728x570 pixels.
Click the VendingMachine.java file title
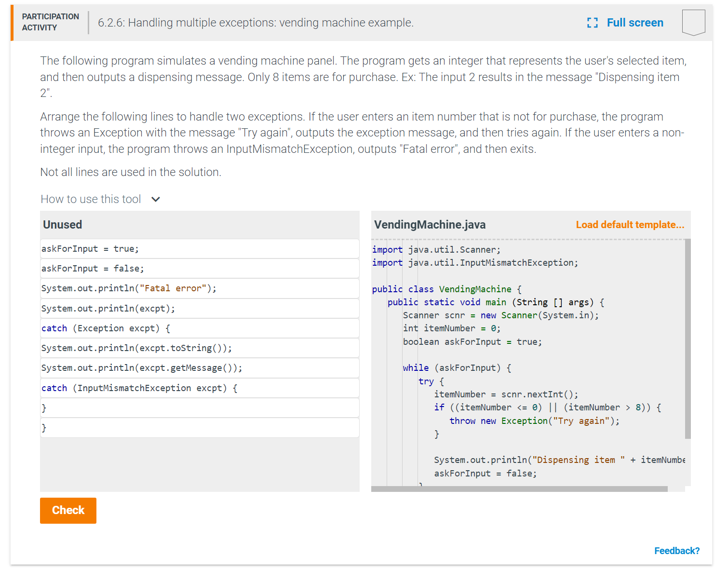[x=430, y=225]
